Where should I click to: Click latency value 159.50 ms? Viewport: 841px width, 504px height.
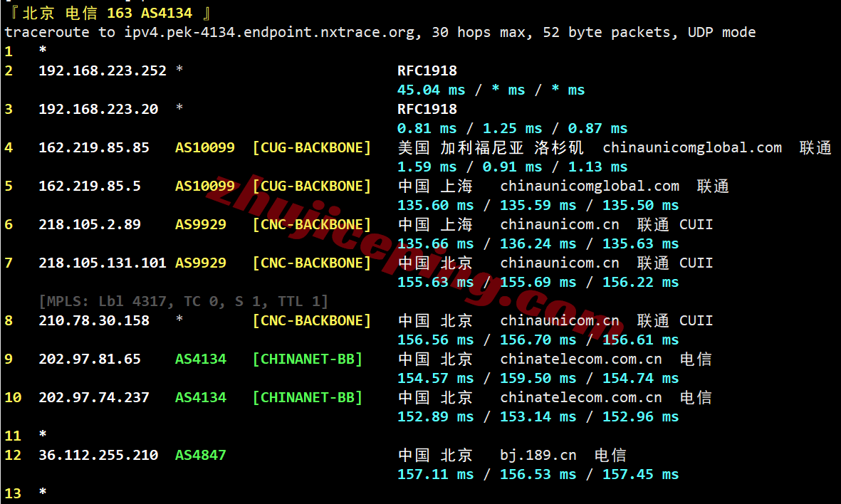(538, 379)
